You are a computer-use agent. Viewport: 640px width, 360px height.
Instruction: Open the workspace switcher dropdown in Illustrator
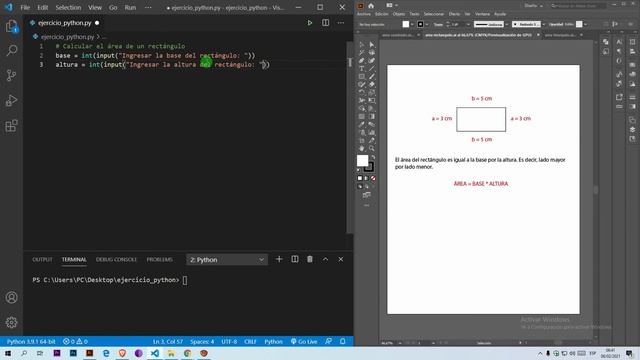tap(533, 6)
